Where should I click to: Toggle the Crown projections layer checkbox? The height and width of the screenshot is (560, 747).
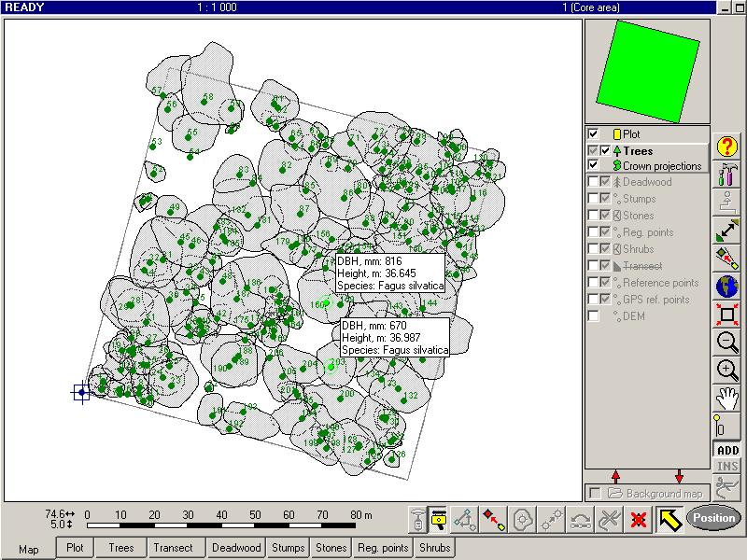pyautogui.click(x=593, y=165)
